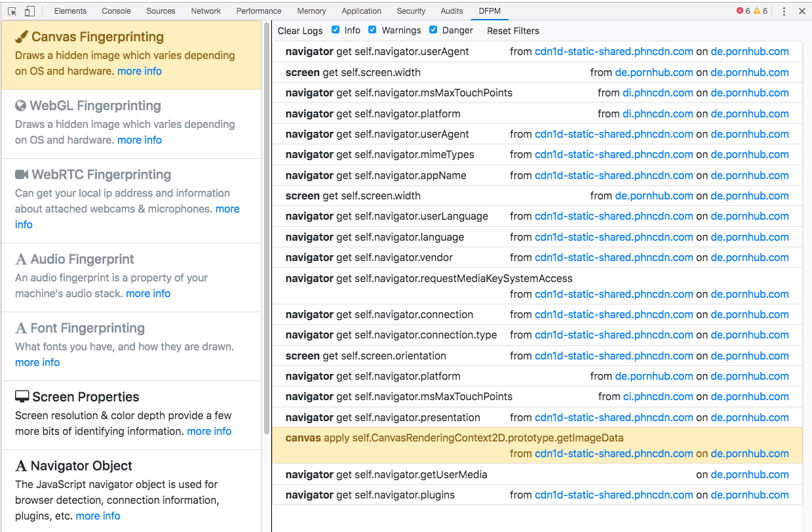
Task: Select the self.navigator.getUserMedia log entry text
Action: coord(387,474)
